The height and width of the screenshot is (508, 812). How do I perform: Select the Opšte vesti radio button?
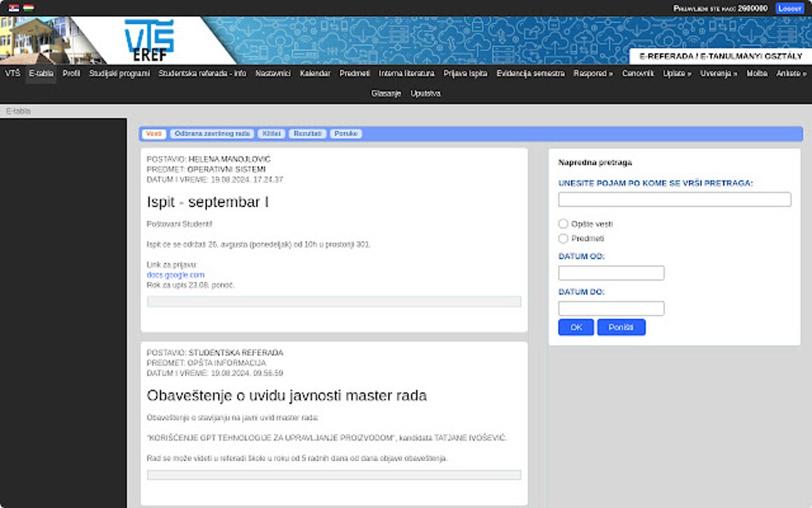(564, 224)
